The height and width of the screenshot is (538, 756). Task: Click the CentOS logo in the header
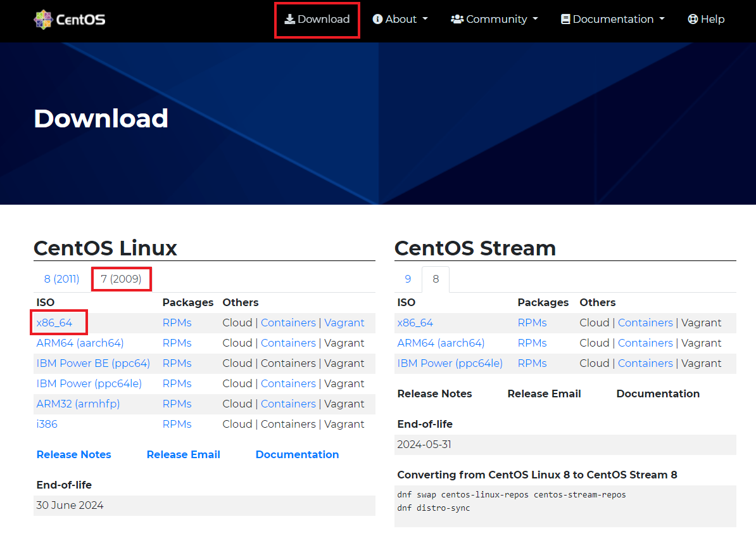point(70,19)
